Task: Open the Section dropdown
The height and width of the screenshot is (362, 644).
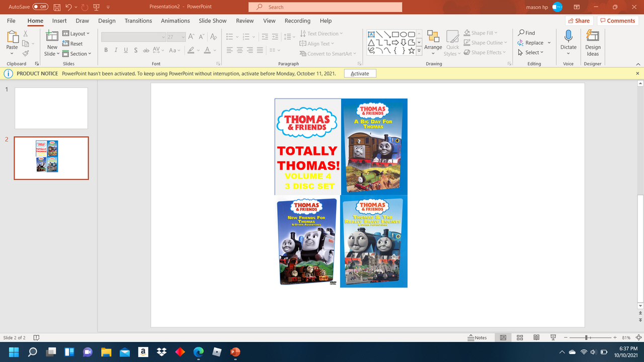Action: (77, 54)
